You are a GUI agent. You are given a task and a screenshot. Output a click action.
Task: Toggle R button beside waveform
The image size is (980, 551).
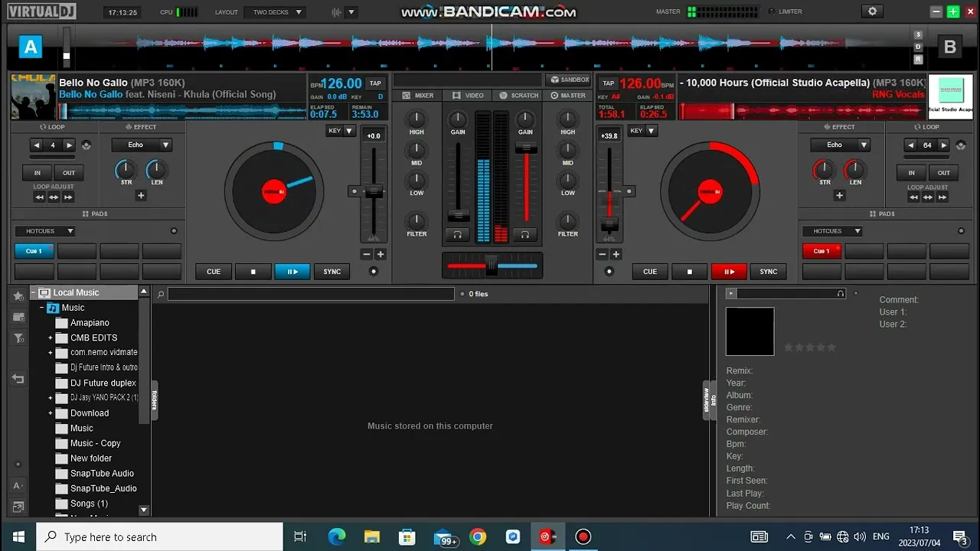919,59
